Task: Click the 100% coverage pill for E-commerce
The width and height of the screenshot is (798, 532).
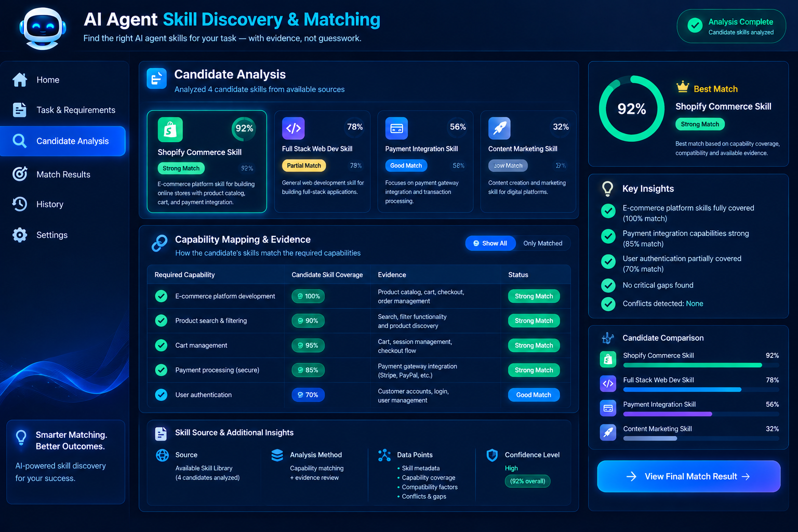Action: [308, 296]
